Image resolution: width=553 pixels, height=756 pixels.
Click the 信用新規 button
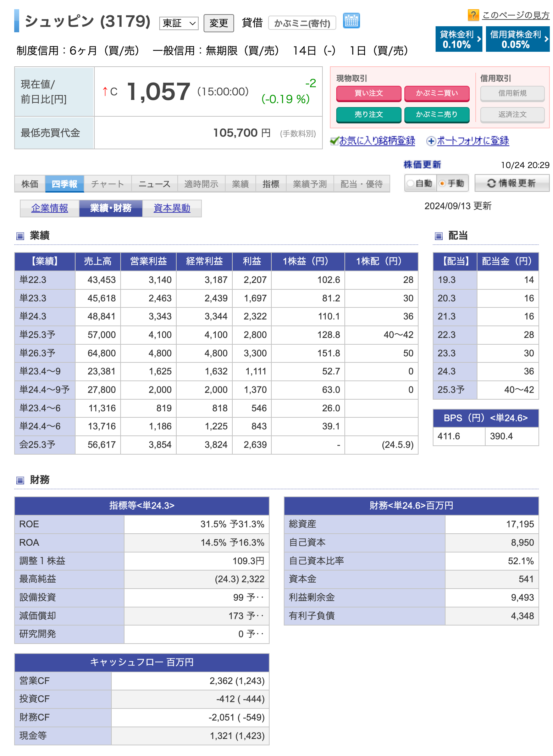point(513,94)
